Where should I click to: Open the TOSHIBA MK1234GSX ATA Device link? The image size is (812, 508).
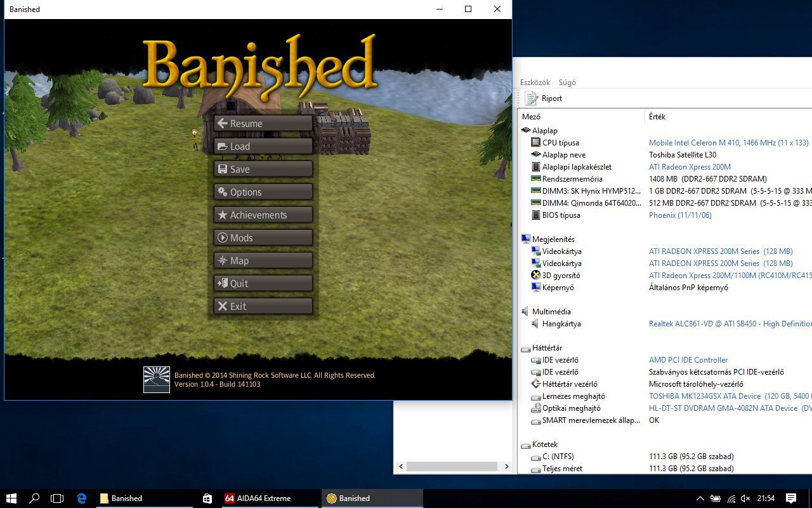(x=730, y=396)
